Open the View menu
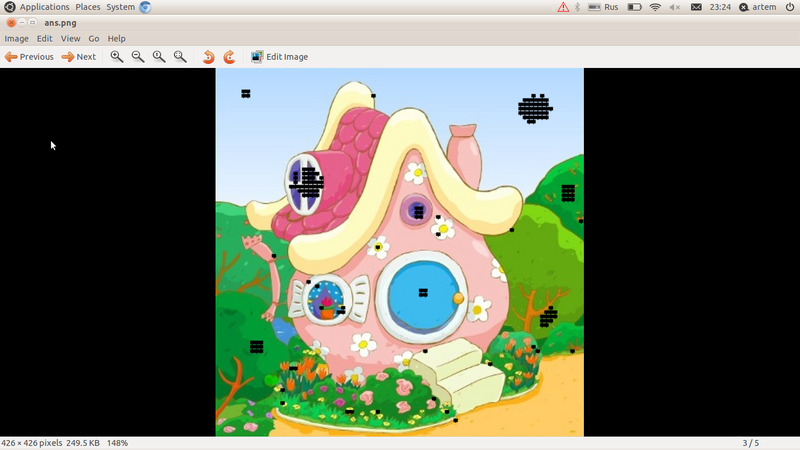The image size is (800, 450). [x=70, y=38]
